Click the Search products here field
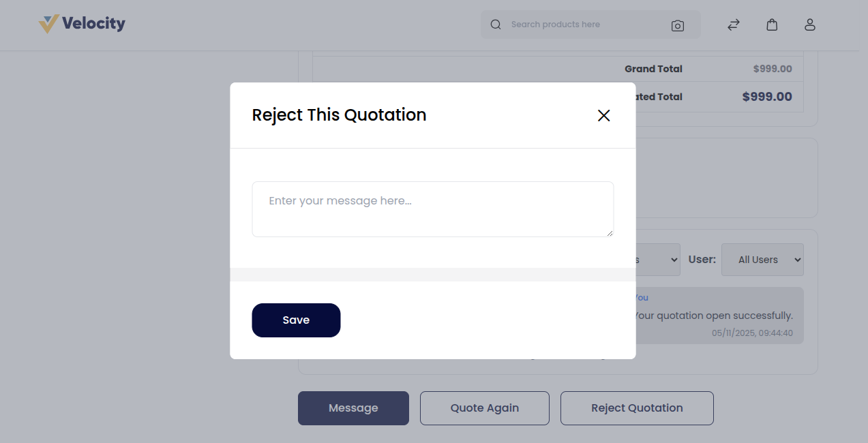The height and width of the screenshot is (443, 868). [580, 24]
